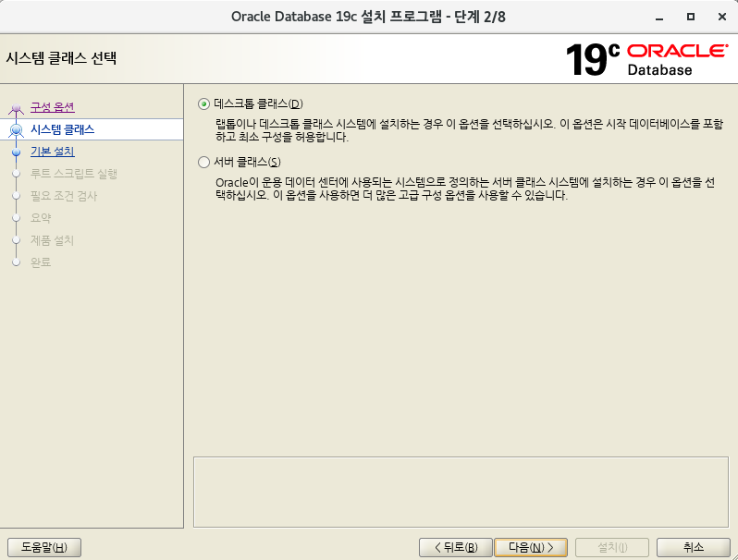Image resolution: width=738 pixels, height=560 pixels.
Task: Minimize the Oracle installer window
Action: (x=659, y=18)
